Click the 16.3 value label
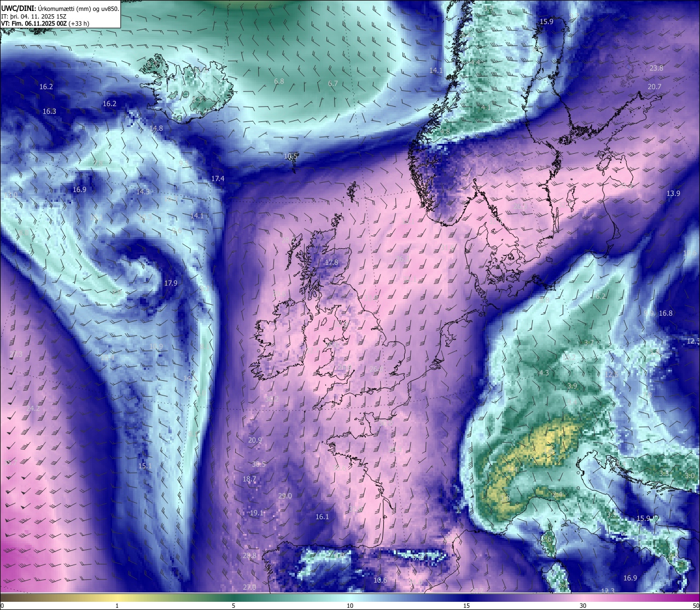The height and width of the screenshot is (610, 700). pyautogui.click(x=49, y=112)
